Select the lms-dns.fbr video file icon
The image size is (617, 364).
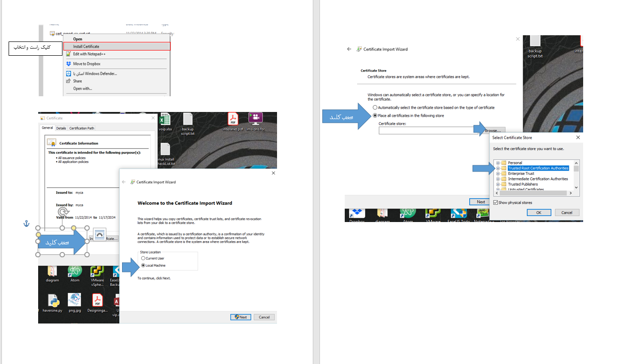(255, 120)
